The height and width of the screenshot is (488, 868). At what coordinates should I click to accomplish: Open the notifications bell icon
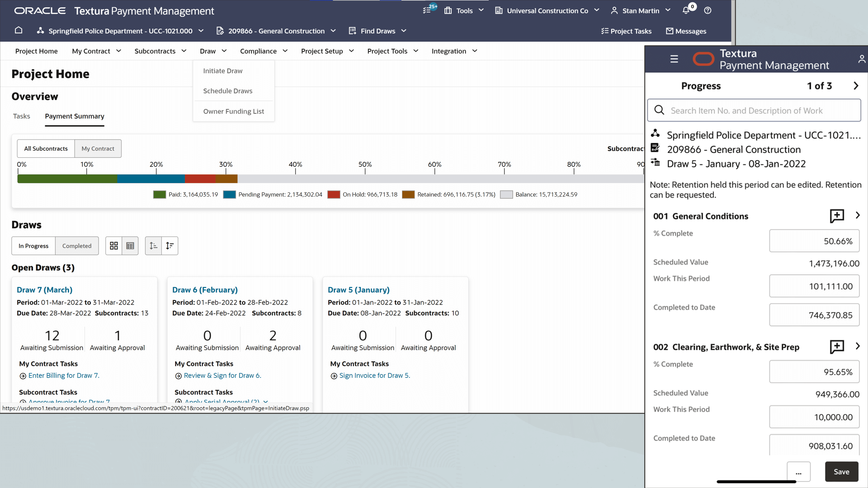pyautogui.click(x=686, y=10)
